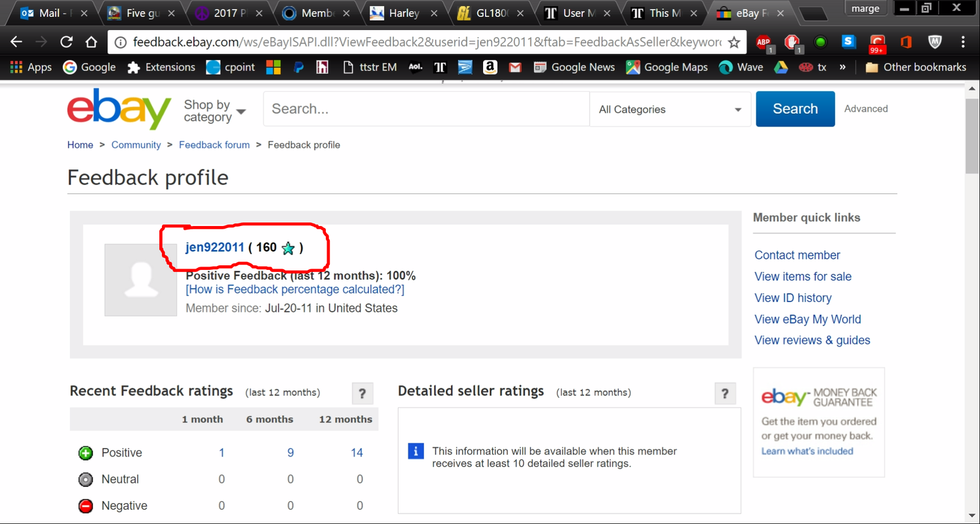Open the Google News bookmark
Image resolution: width=980 pixels, height=524 pixels.
(575, 67)
